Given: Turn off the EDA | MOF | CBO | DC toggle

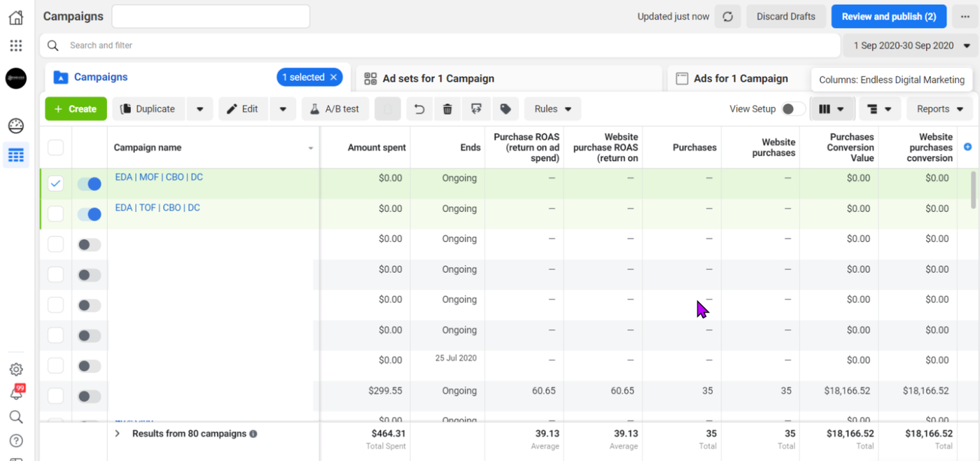Looking at the screenshot, I should click(x=90, y=184).
